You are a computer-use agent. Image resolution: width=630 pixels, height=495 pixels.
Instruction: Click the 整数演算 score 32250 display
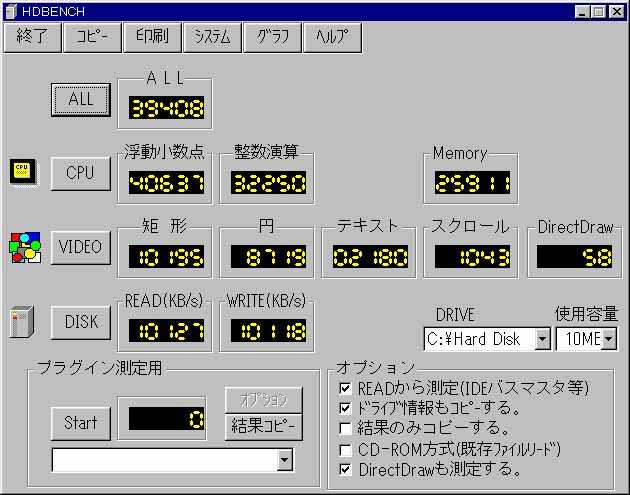coord(268,182)
